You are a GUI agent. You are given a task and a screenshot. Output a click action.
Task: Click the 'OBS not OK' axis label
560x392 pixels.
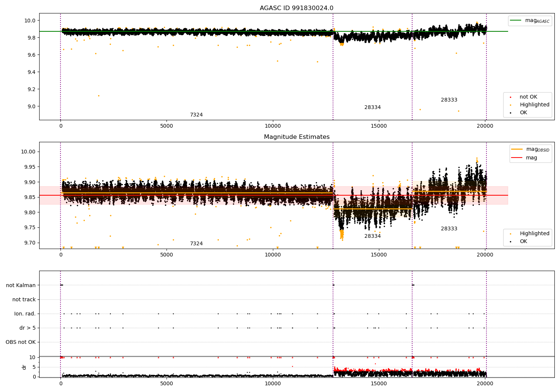pos(21,342)
